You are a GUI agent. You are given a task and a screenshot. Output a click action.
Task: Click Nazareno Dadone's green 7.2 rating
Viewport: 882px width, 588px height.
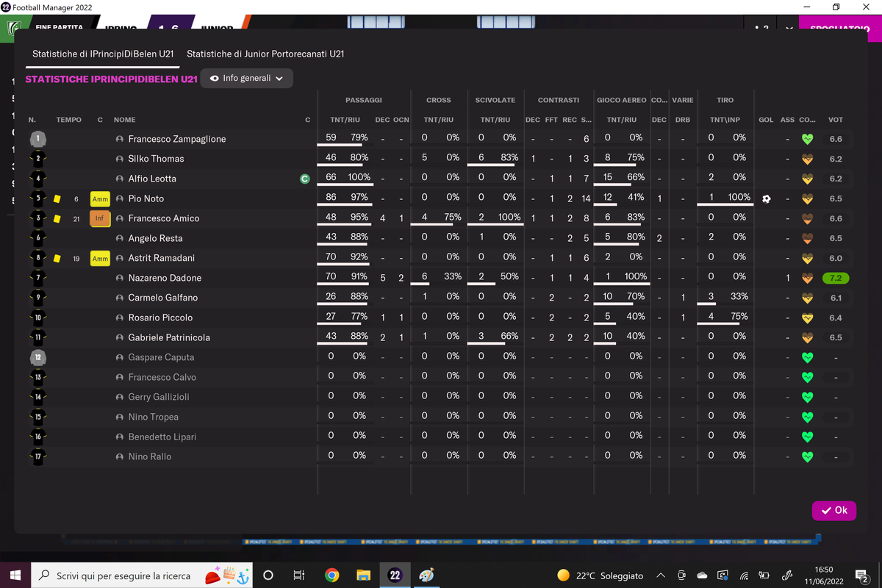coord(836,278)
